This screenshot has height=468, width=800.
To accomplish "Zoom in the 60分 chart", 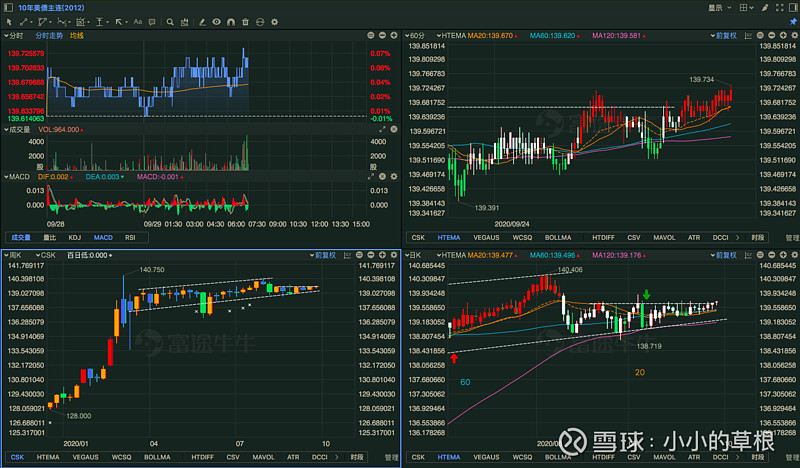I will 783,35.
